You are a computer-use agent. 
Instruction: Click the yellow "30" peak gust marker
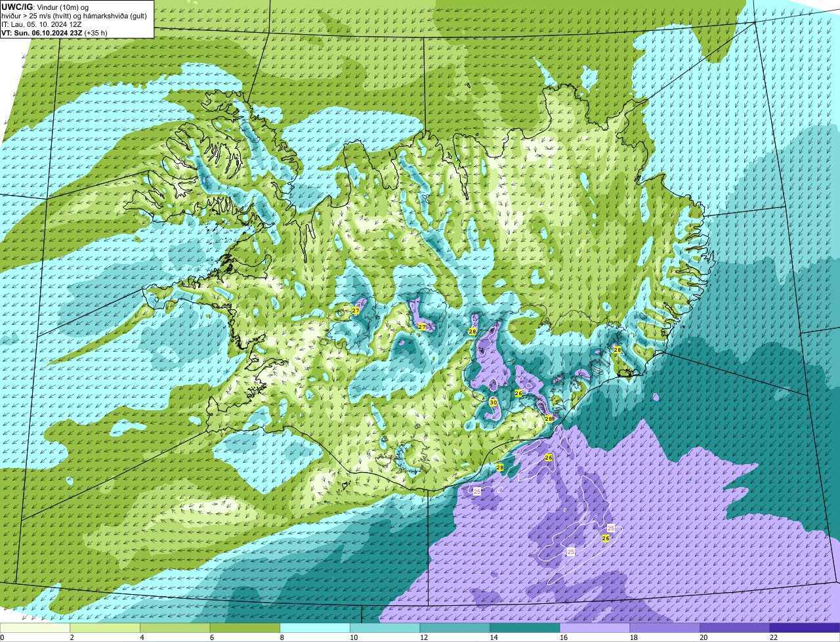pos(493,402)
